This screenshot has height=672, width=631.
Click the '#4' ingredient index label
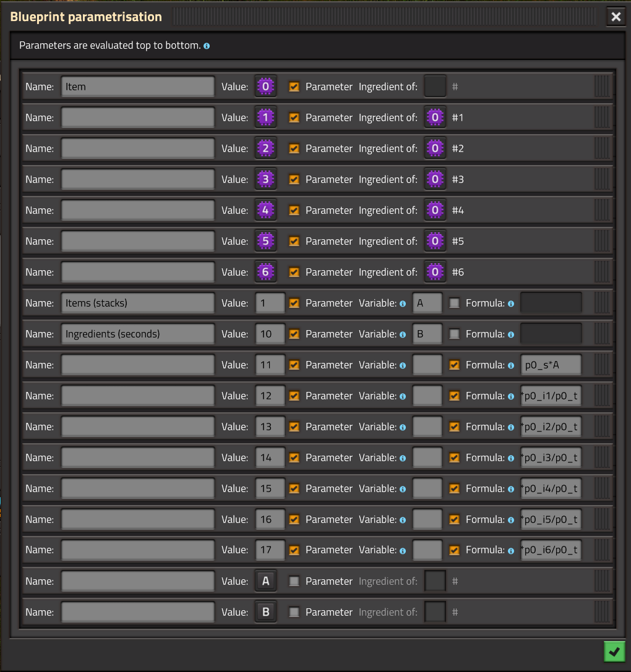click(458, 210)
